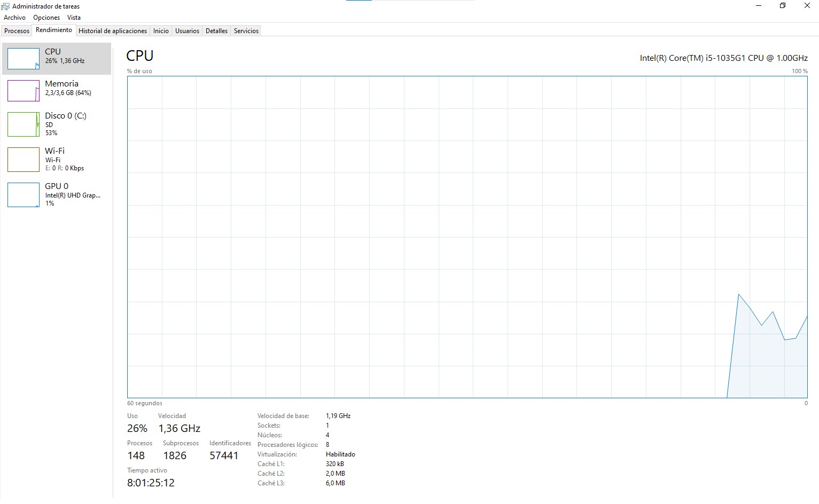Select the GPU 0 mini graph thumbnail
This screenshot has height=504, width=819.
pos(24,195)
